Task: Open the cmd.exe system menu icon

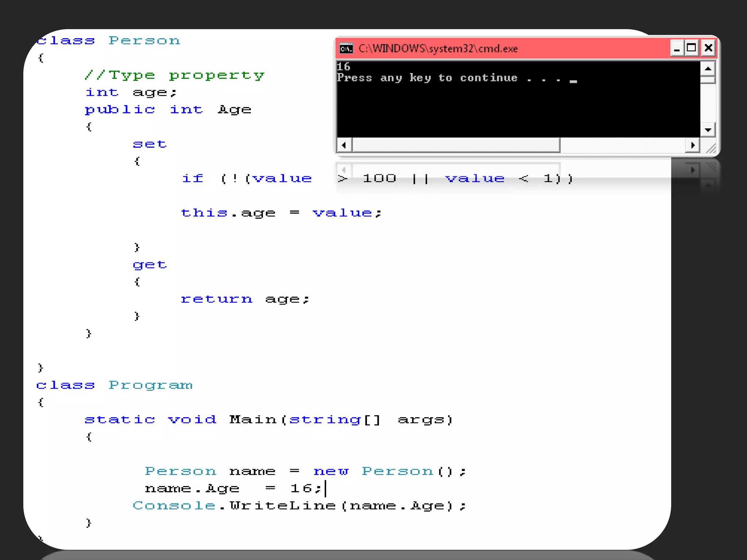Action: (346, 48)
